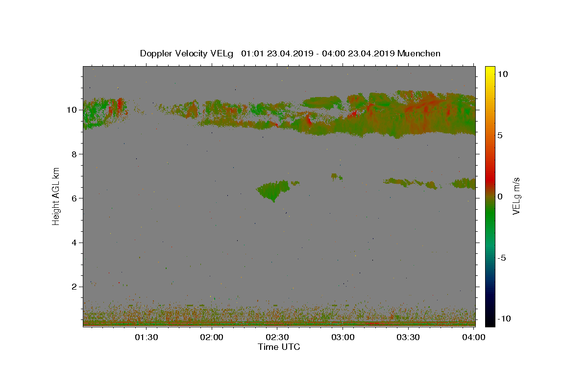Viewport: 588px width, 392px height.
Task: Click the height axis tick label 2
Action: 74,287
